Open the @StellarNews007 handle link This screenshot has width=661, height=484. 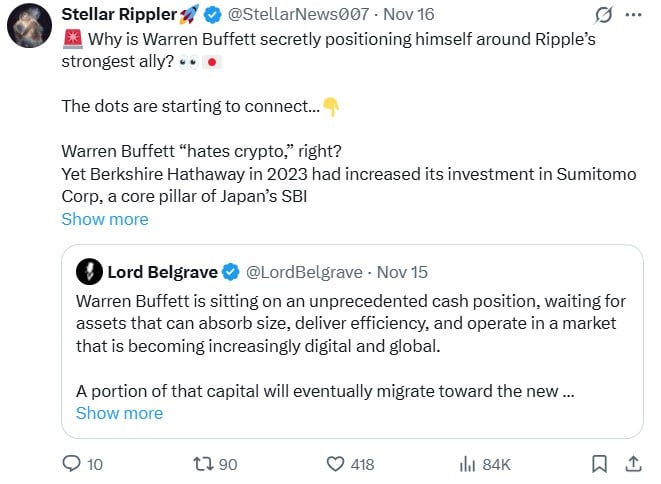coord(299,15)
